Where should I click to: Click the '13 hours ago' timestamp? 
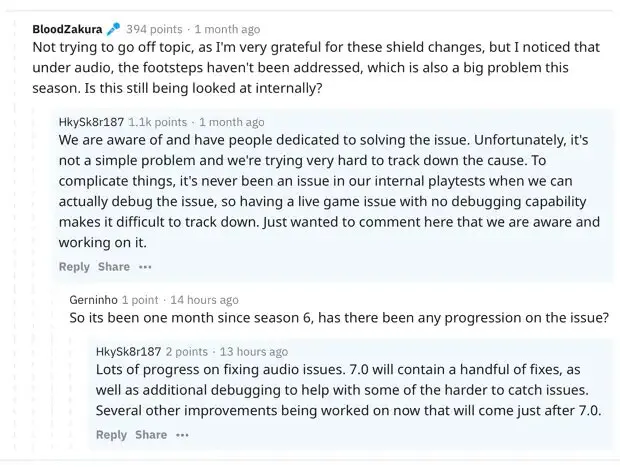tap(254, 352)
